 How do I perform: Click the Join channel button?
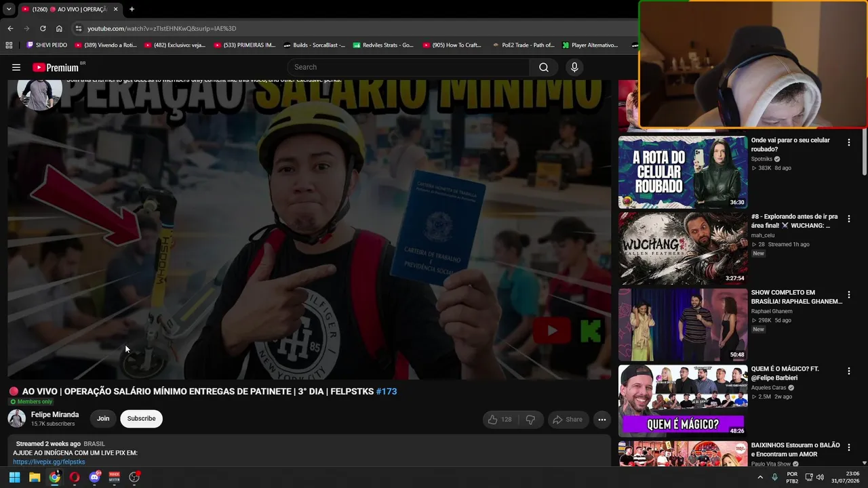(103, 419)
